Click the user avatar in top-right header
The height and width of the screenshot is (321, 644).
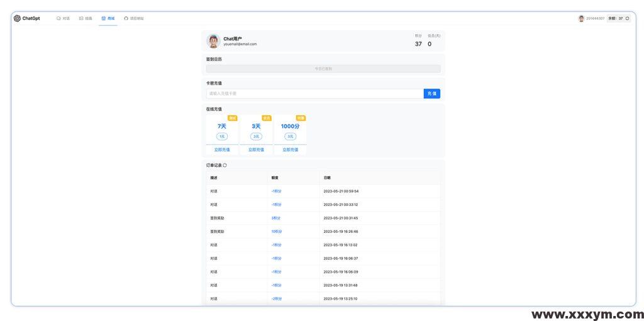tap(581, 18)
